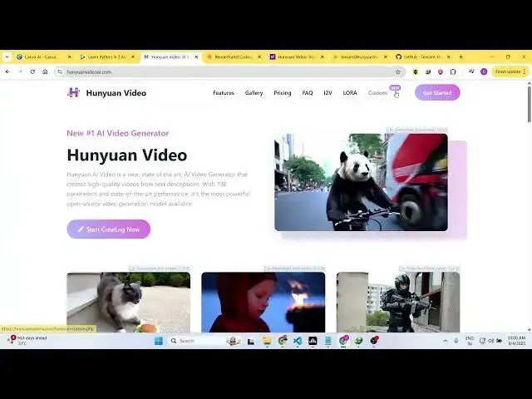Click the Hunyuan Video brand name

[116, 92]
